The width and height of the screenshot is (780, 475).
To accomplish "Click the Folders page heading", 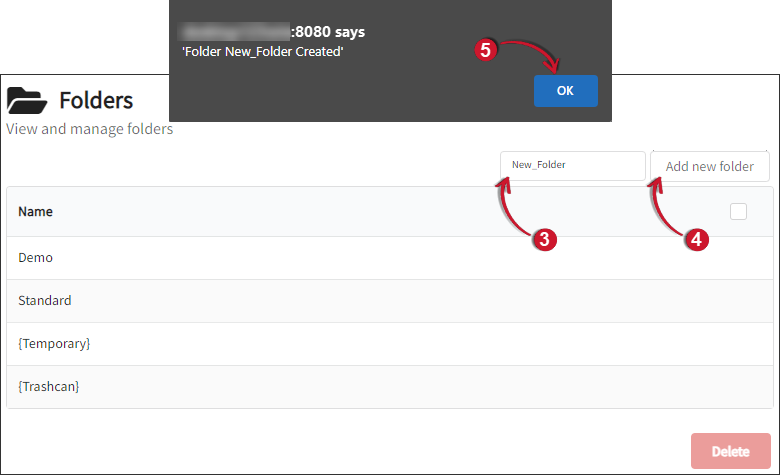I will pyautogui.click(x=96, y=100).
